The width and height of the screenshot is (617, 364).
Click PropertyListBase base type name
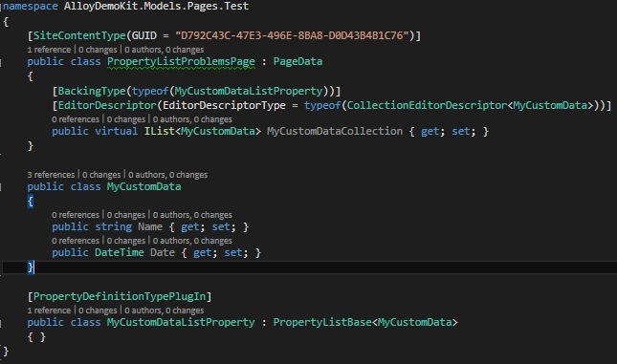(322, 322)
